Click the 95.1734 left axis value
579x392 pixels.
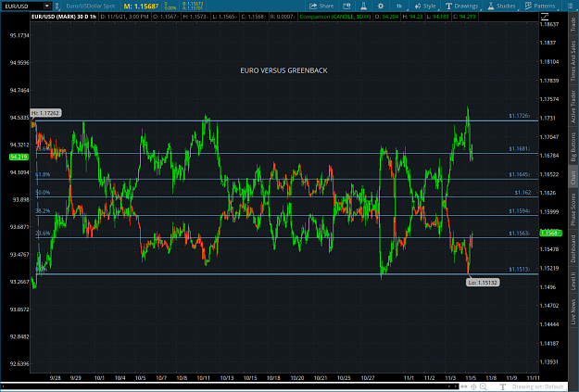point(19,35)
